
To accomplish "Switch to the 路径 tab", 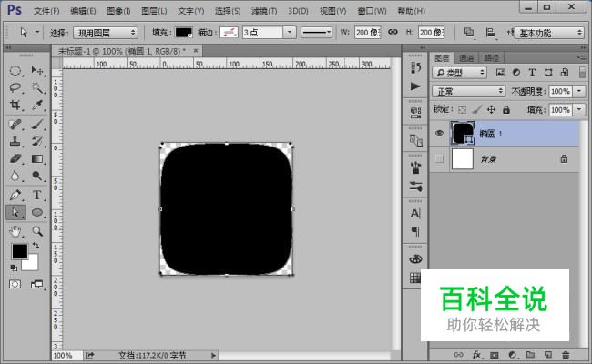I will click(x=492, y=57).
